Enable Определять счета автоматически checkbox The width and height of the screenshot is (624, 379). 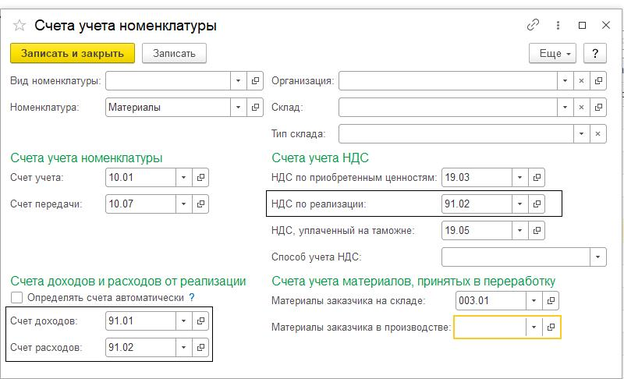[17, 298]
